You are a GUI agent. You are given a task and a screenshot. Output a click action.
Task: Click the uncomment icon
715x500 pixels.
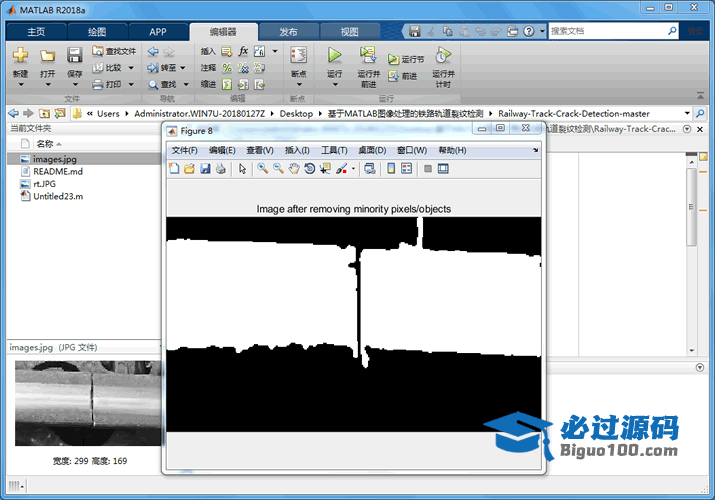(x=243, y=68)
